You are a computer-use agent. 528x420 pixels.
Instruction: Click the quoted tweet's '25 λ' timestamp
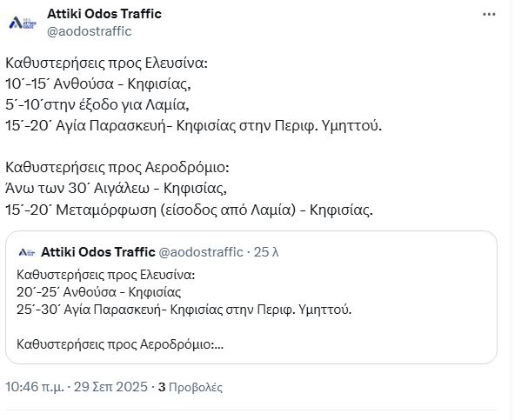(265, 252)
